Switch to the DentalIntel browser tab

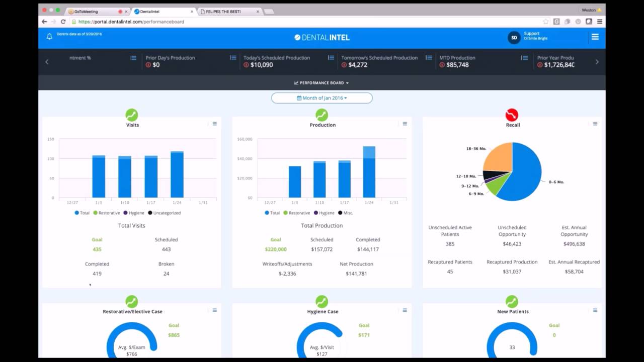164,11
